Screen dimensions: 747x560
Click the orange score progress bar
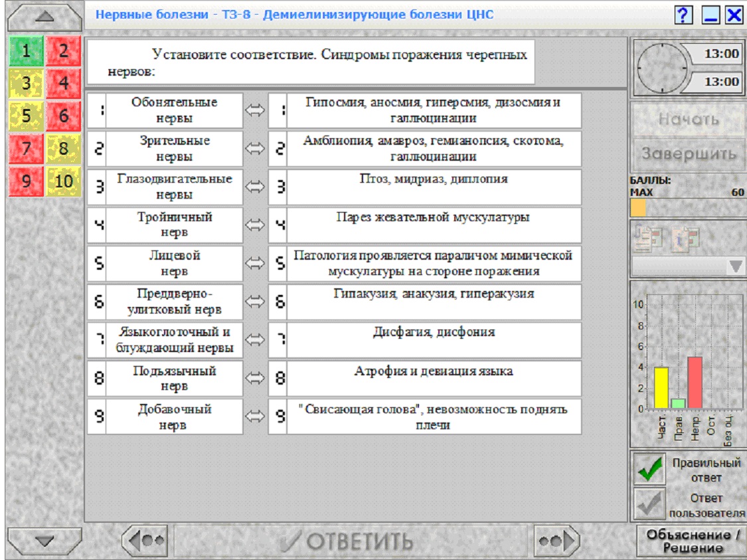tap(638, 208)
